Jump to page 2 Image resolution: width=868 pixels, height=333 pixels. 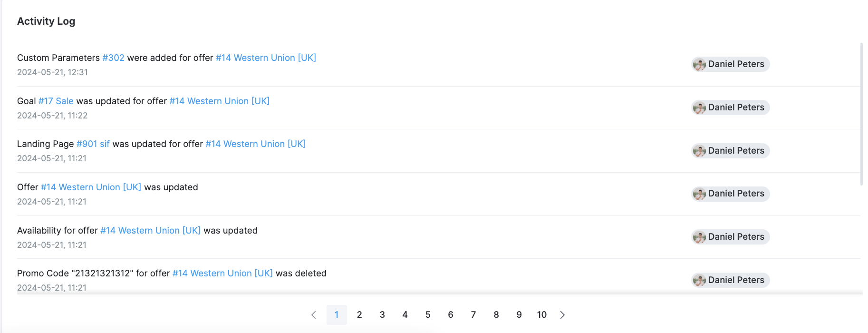click(359, 315)
